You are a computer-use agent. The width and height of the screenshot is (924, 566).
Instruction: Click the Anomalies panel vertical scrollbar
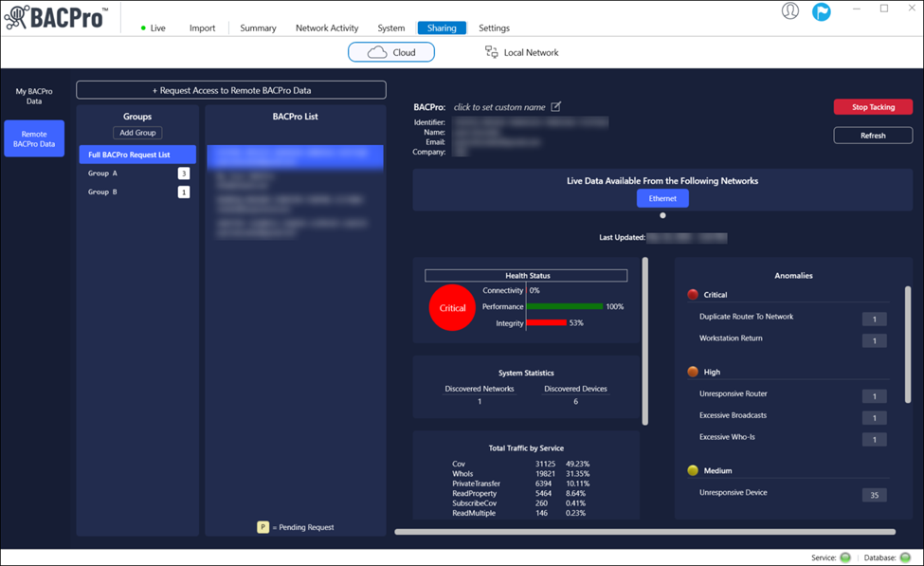908,344
